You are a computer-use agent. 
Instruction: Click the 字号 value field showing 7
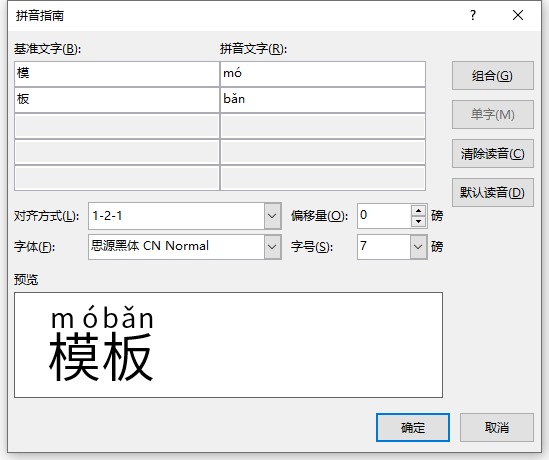coord(384,247)
